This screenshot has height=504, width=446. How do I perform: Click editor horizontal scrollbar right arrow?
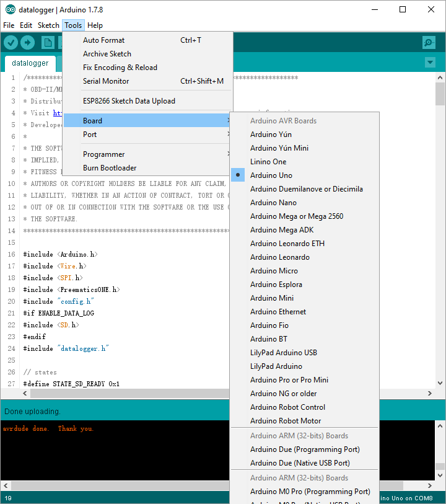[430, 394]
